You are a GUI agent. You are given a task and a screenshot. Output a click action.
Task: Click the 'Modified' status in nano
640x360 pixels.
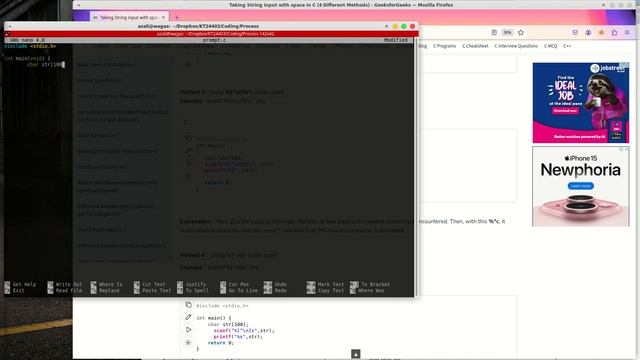point(396,40)
